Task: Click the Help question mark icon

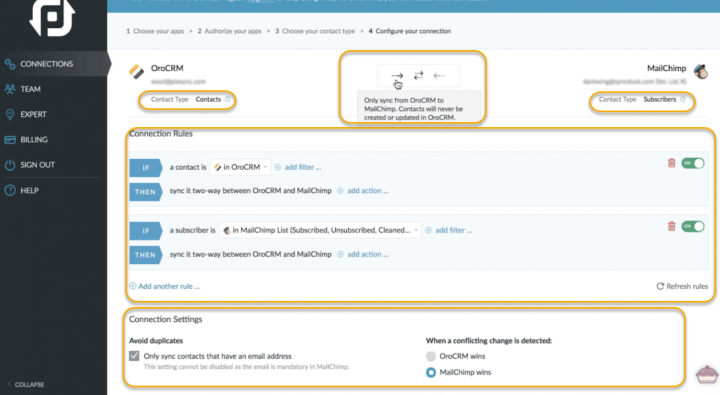Action: 10,190
